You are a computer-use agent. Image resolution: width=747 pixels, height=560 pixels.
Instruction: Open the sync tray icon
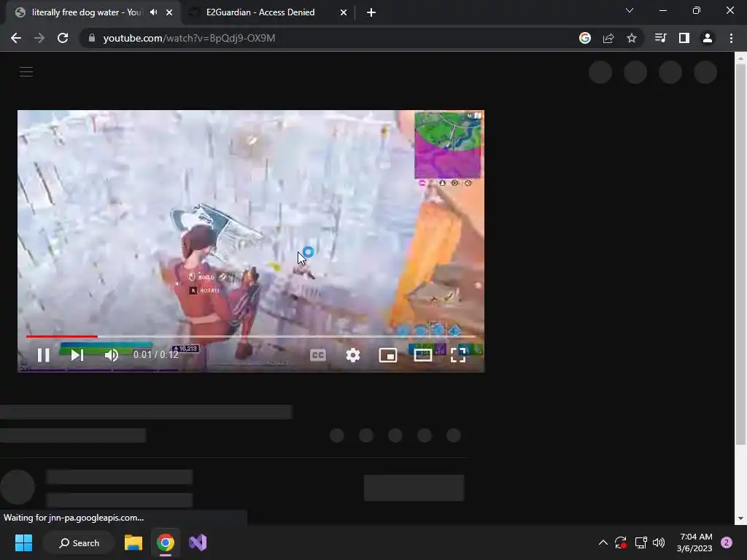point(621,542)
